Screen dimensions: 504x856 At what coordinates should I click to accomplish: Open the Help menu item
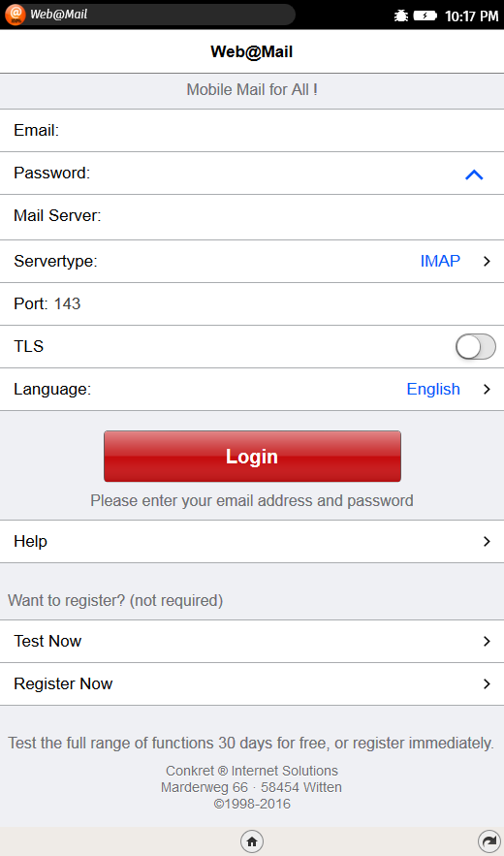[252, 541]
